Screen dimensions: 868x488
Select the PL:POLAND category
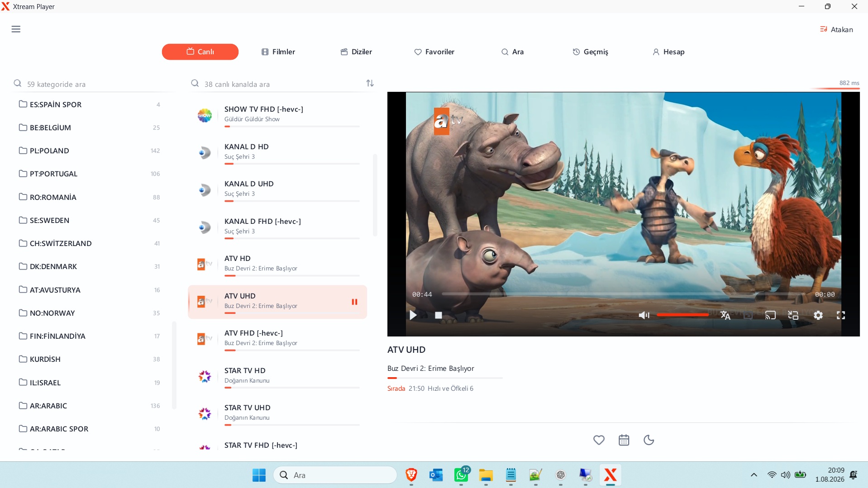click(90, 151)
